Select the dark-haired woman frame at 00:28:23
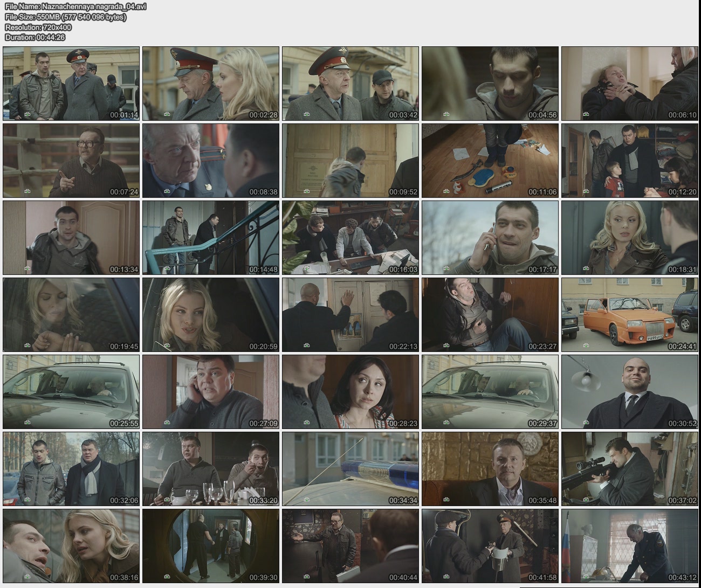This screenshot has height=588, width=701. [350, 392]
